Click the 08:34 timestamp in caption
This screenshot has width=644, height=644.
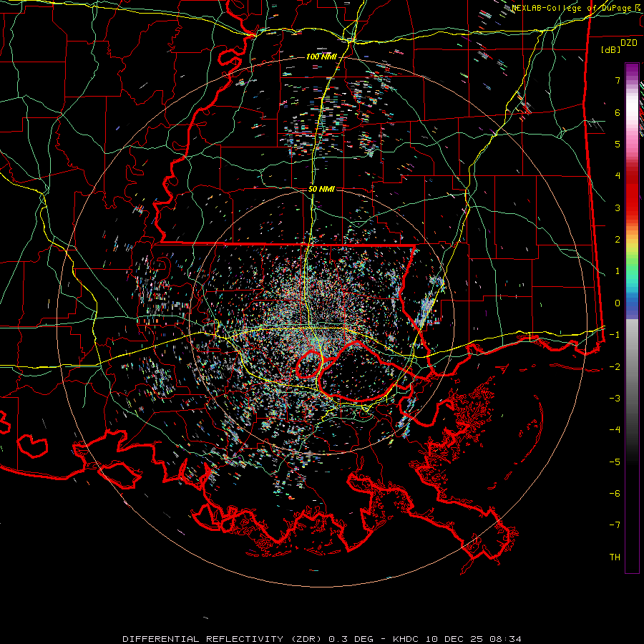507,639
